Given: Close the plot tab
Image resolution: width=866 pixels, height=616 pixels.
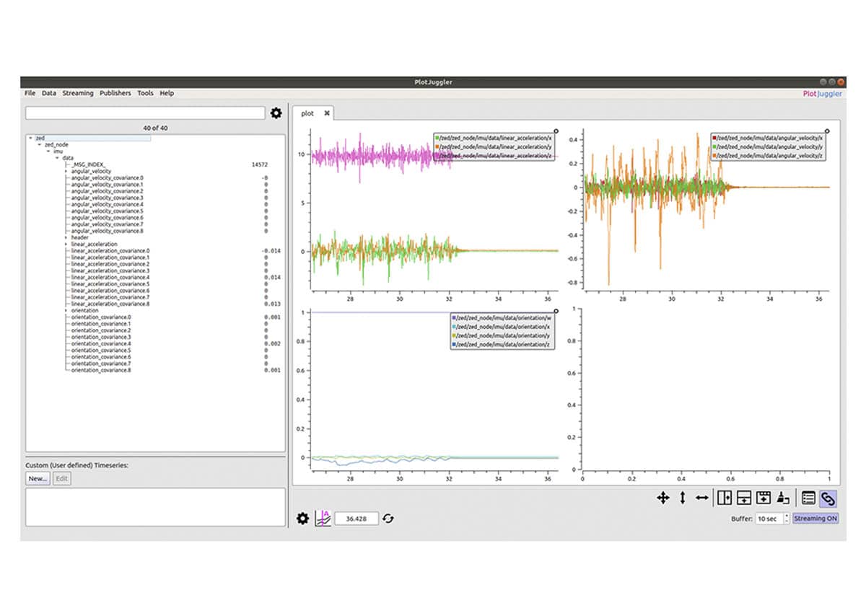Looking at the screenshot, I should [326, 113].
